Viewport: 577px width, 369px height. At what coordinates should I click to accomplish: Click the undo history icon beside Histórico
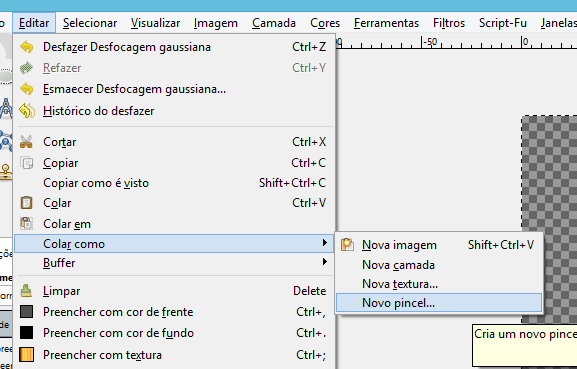27,111
